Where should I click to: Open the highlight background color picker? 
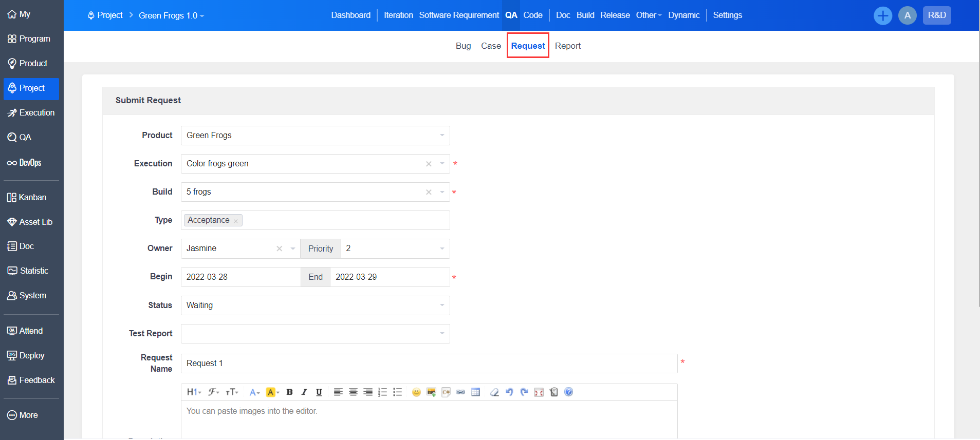[x=272, y=392]
